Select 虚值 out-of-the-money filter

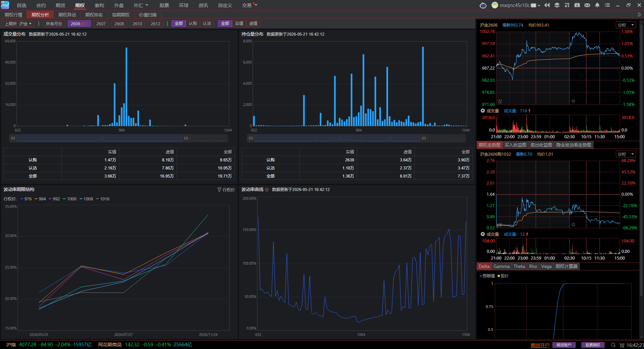click(253, 24)
